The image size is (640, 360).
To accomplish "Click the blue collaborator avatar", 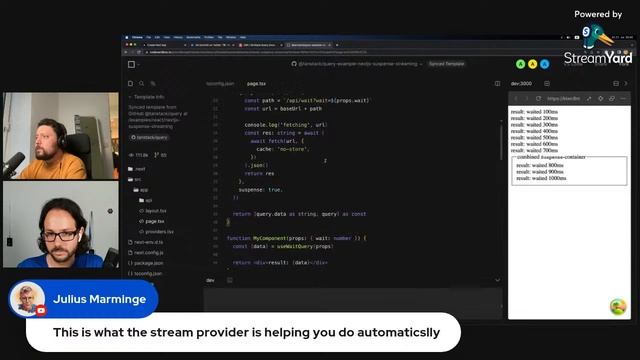I will (x=545, y=64).
